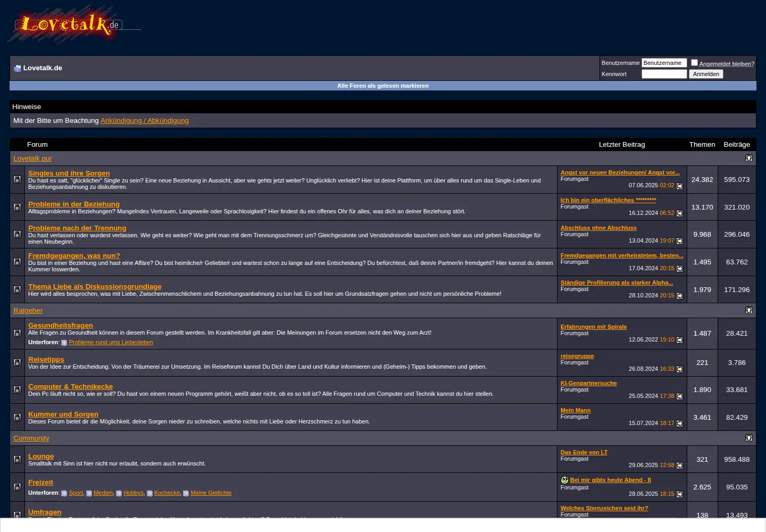Viewport: 766px width, 532px height.
Task: Open the last post Abschluss ohne Abschluss
Action: (598, 228)
